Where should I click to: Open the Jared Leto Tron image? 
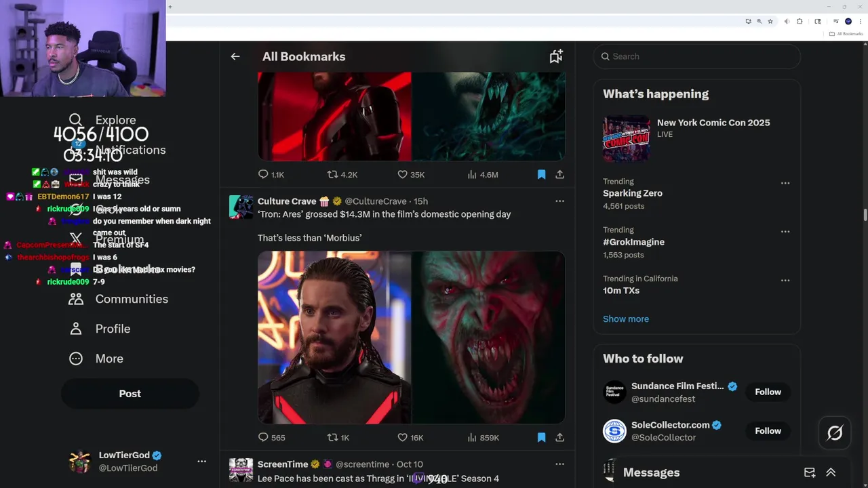click(x=334, y=338)
